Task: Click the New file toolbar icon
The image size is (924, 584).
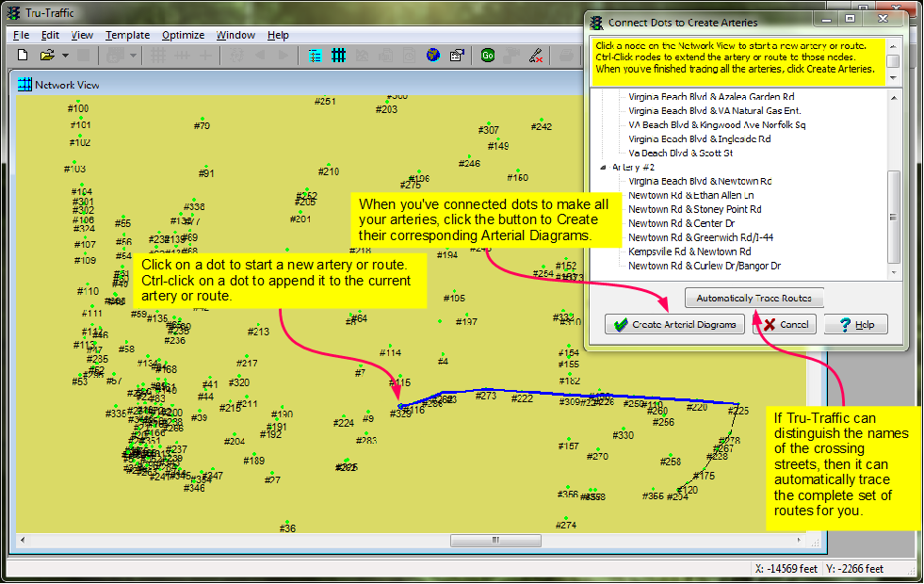Action: click(x=23, y=56)
